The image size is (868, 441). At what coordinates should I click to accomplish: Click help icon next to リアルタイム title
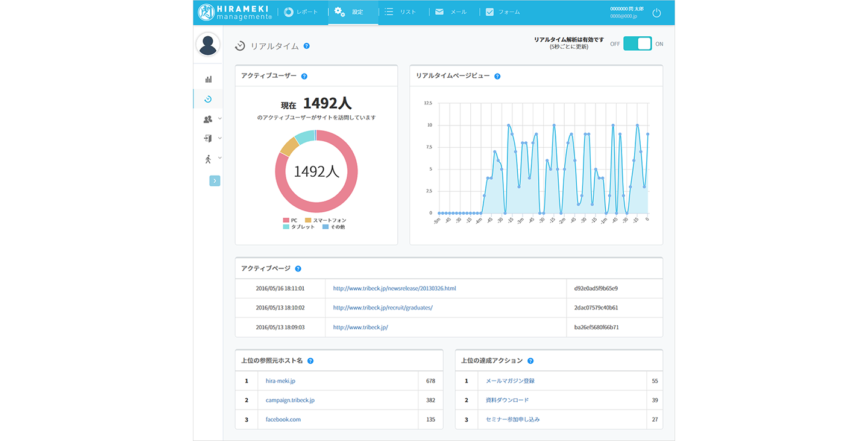[x=307, y=46]
